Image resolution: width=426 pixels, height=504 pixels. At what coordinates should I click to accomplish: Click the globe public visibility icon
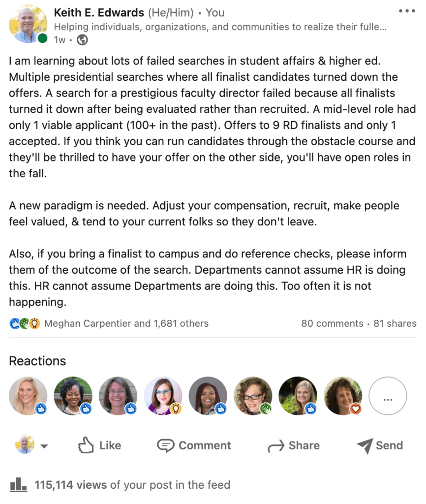click(82, 40)
